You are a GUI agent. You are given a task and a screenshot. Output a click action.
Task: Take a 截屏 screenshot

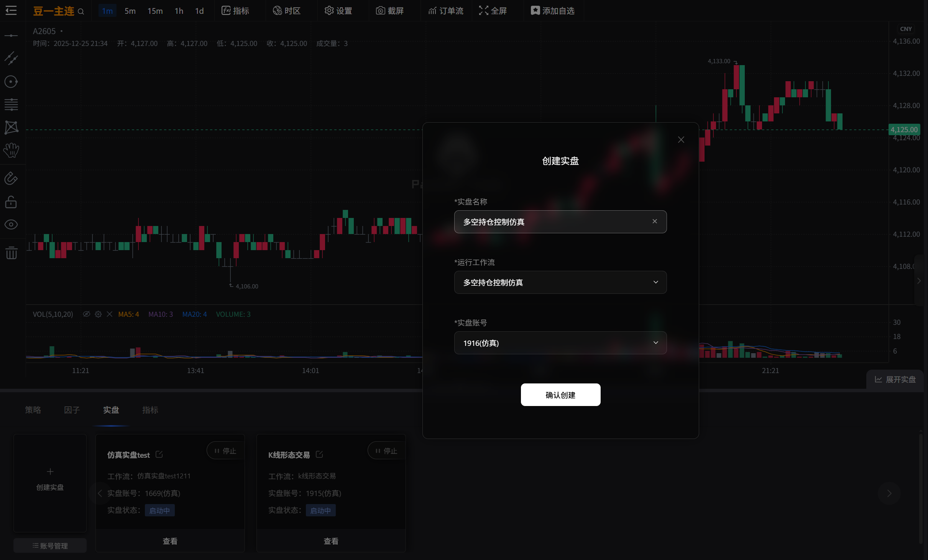click(390, 11)
